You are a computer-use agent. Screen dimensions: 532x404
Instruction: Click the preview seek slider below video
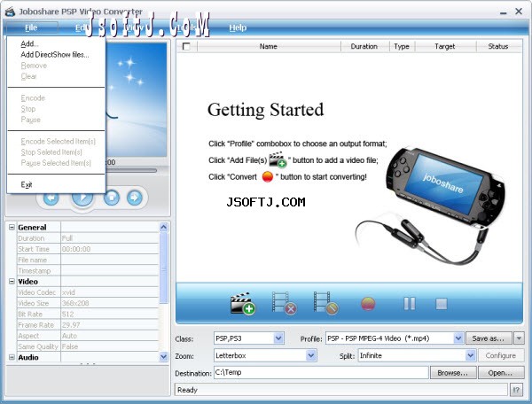[131, 170]
